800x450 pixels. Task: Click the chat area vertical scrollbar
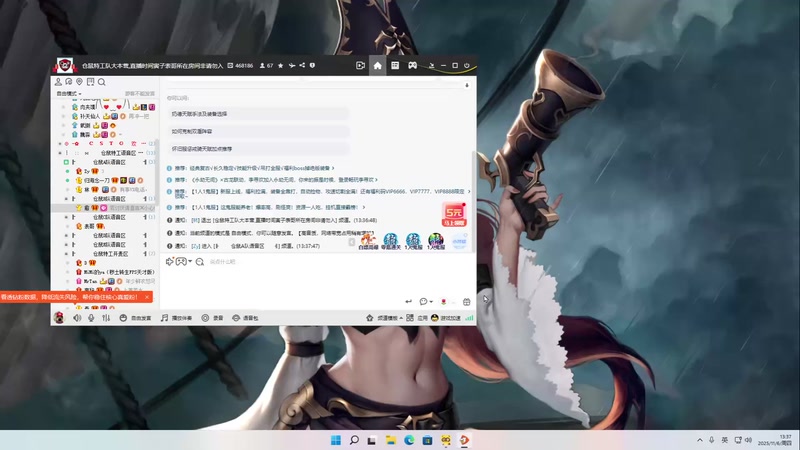click(x=474, y=200)
